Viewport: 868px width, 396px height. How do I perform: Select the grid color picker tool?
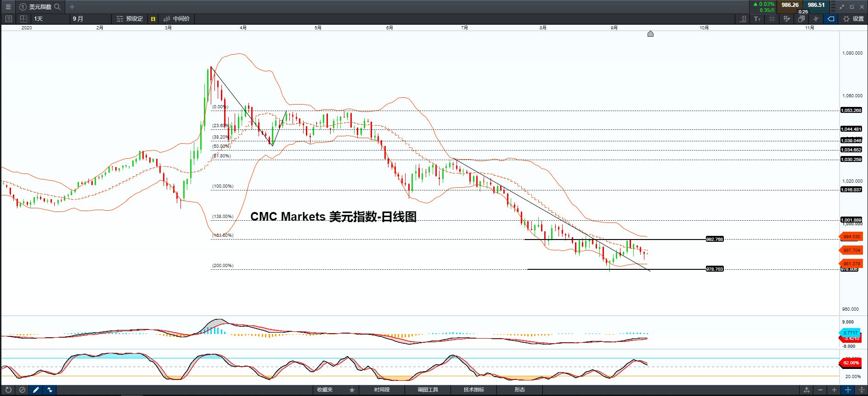(787, 19)
